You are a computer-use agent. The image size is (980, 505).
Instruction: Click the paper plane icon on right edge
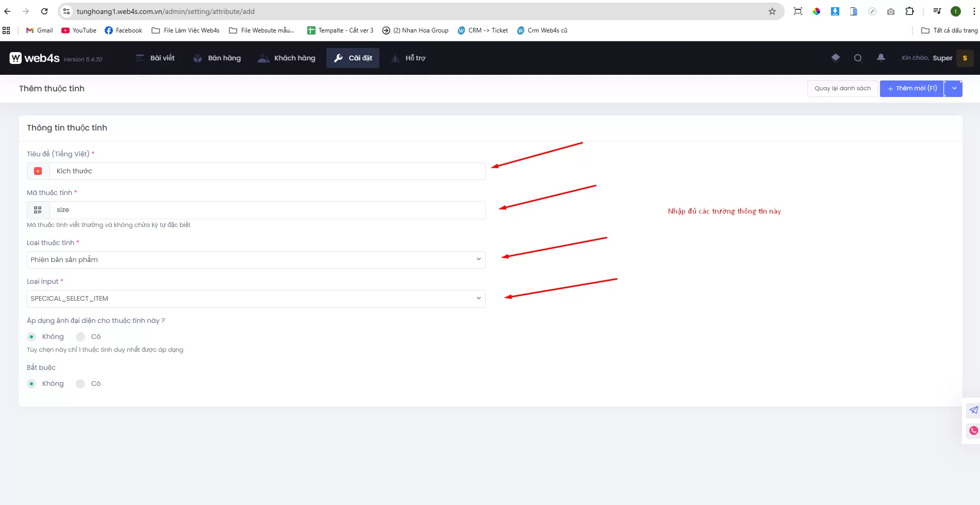point(973,410)
